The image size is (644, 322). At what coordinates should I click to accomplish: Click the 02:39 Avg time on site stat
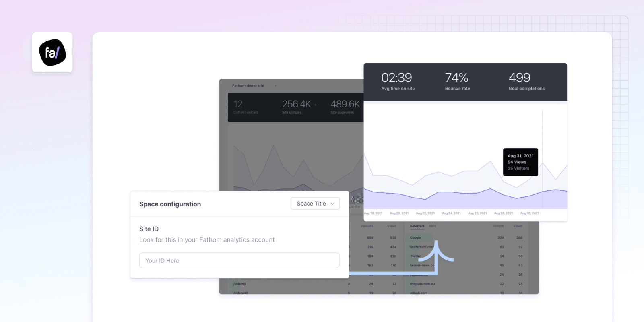pyautogui.click(x=398, y=81)
